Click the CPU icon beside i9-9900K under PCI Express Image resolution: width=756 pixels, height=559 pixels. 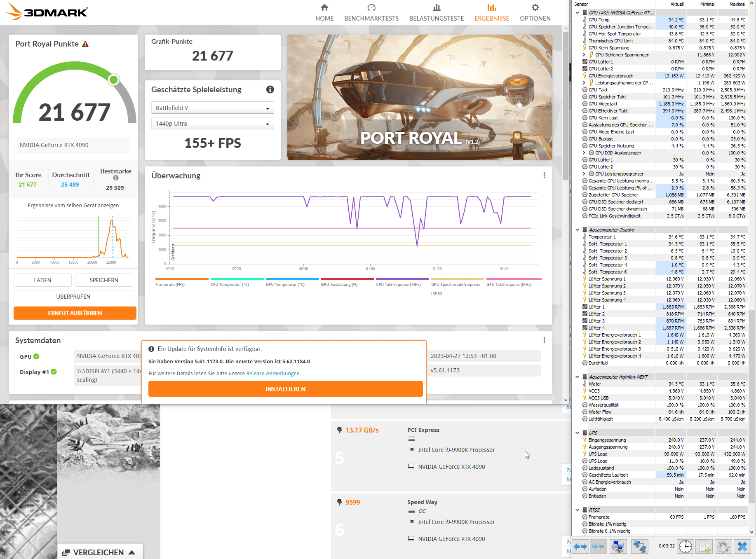click(x=411, y=449)
